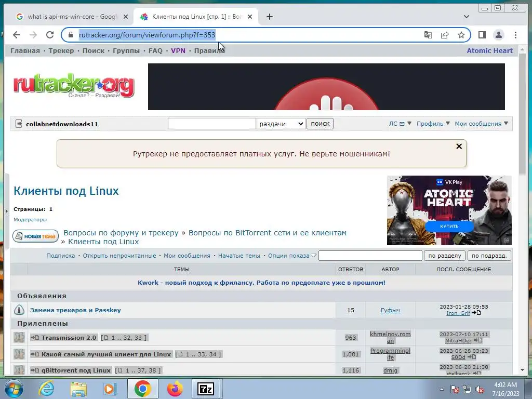Click the 'по подразд.' button
This screenshot has width=532, height=399.
(x=489, y=256)
